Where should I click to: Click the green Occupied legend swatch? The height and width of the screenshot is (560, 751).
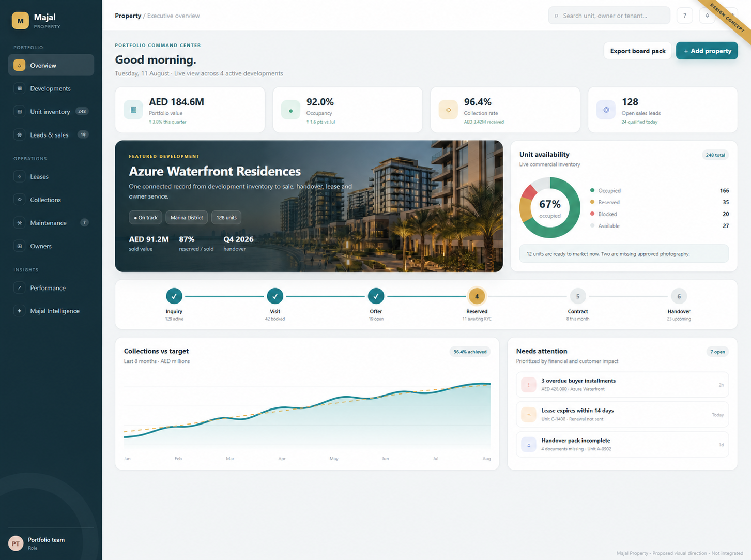click(x=592, y=190)
